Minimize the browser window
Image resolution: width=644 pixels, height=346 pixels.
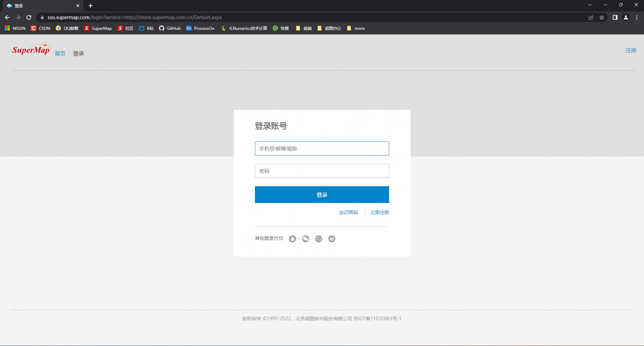pos(605,5)
